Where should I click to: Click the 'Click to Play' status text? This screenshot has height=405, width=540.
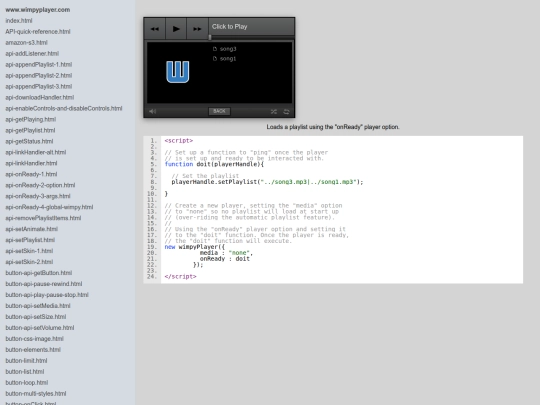tap(229, 27)
